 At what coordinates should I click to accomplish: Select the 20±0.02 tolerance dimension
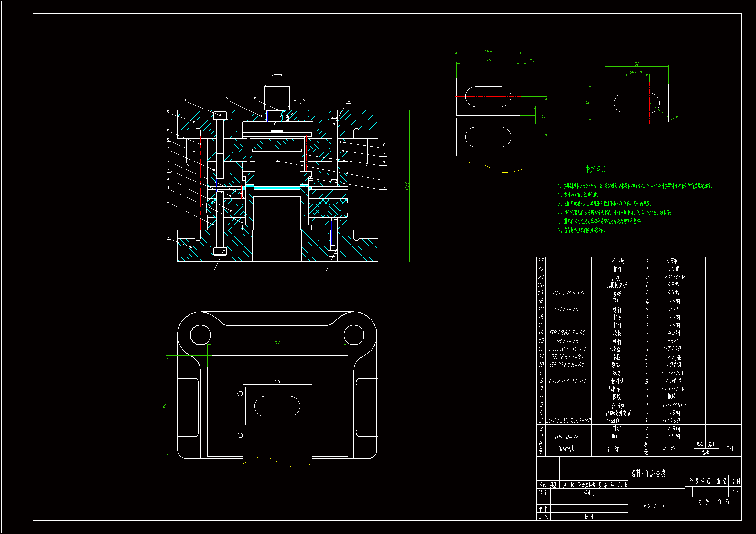click(636, 73)
